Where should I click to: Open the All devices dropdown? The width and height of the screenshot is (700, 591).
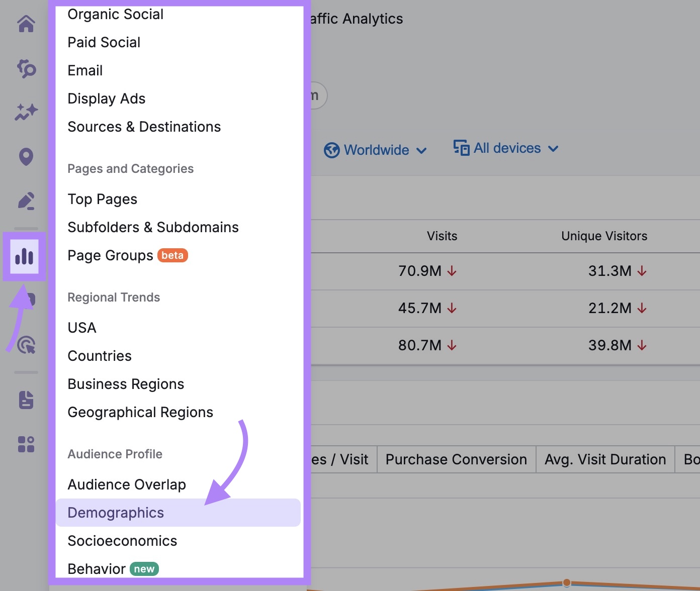pyautogui.click(x=506, y=148)
